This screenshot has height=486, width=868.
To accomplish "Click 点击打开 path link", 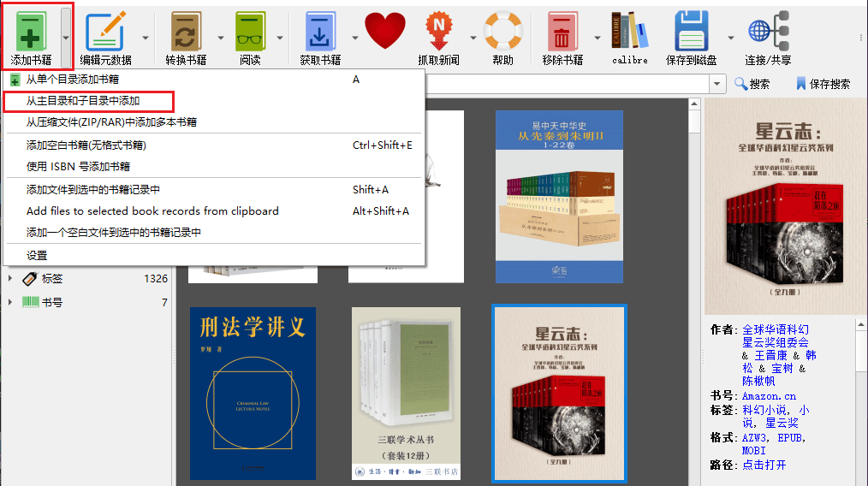I will coord(764,465).
